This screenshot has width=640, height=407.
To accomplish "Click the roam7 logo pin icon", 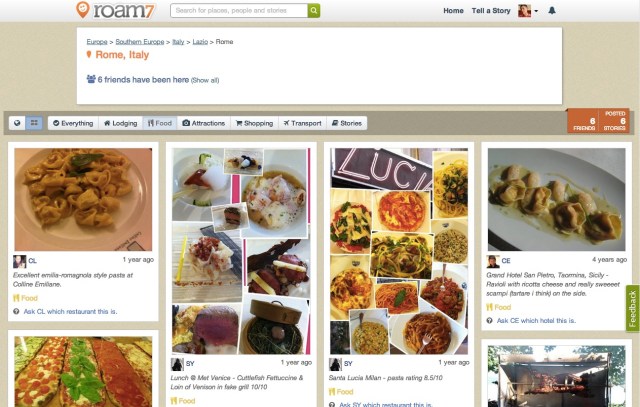I will click(x=83, y=10).
